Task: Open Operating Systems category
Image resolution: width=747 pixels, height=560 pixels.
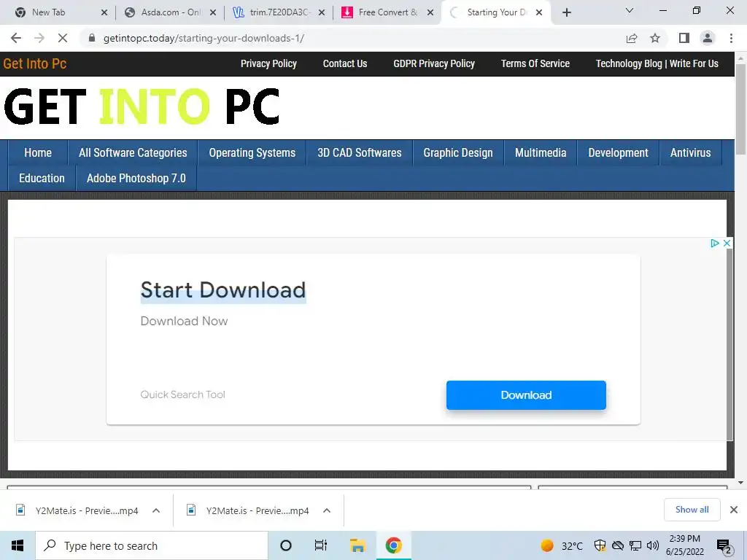Action: coord(252,153)
